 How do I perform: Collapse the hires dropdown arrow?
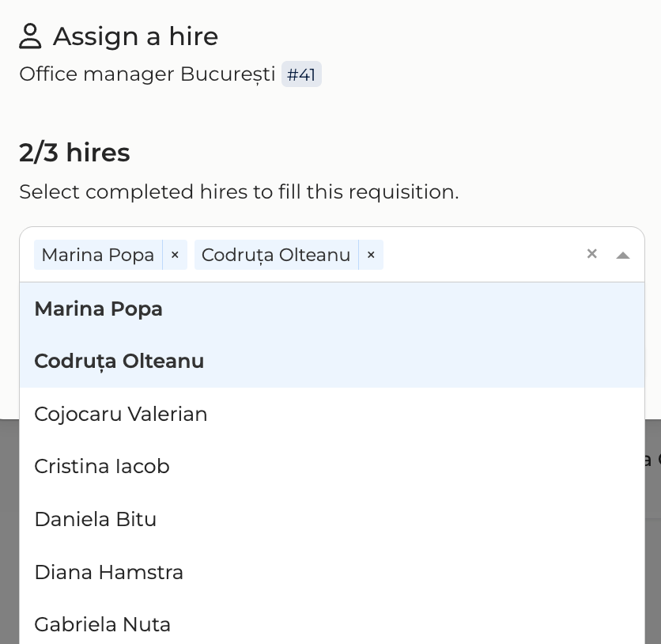(x=623, y=255)
